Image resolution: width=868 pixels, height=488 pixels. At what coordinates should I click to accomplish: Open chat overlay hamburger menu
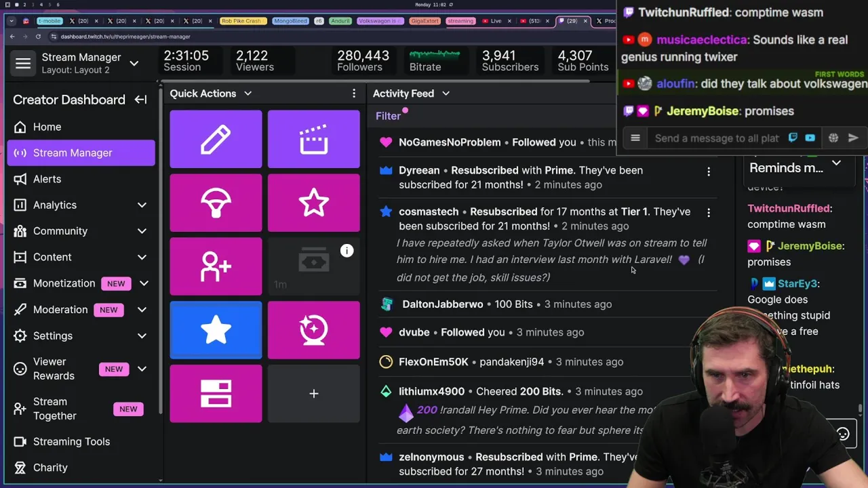tap(635, 138)
